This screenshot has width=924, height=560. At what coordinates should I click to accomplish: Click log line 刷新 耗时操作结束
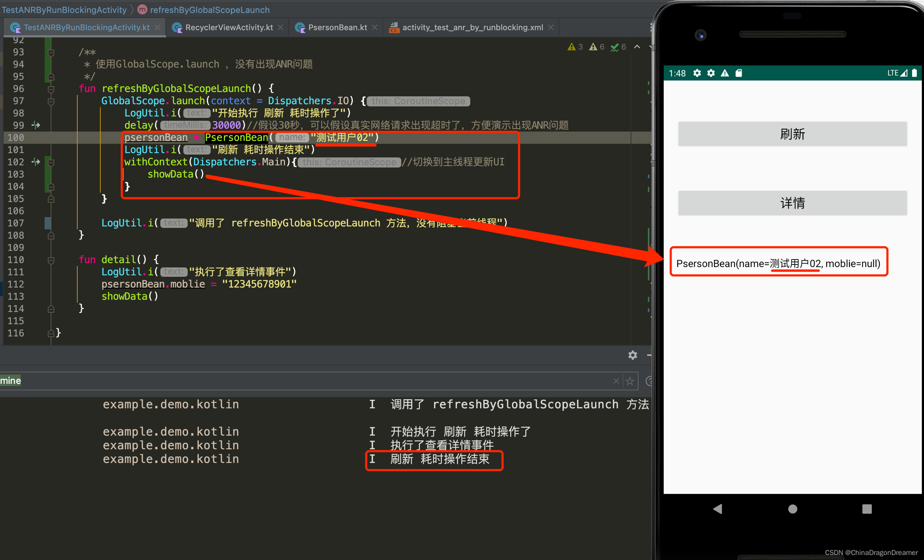click(439, 459)
